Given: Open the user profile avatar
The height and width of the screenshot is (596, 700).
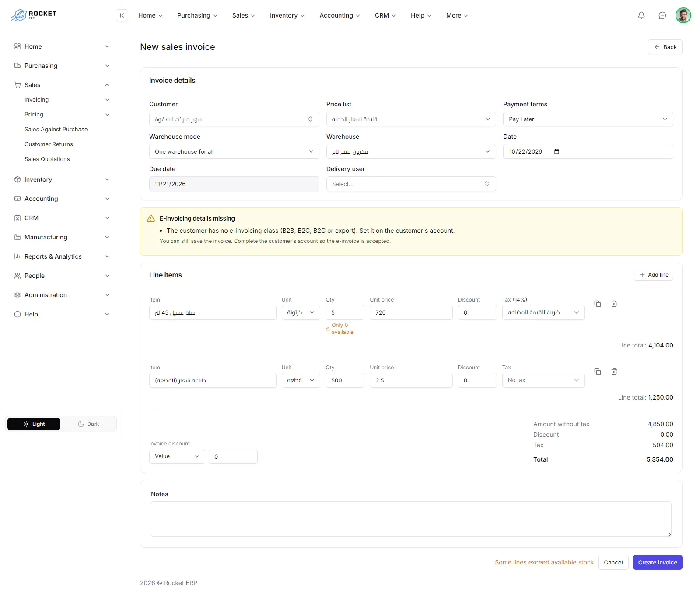Looking at the screenshot, I should [683, 15].
